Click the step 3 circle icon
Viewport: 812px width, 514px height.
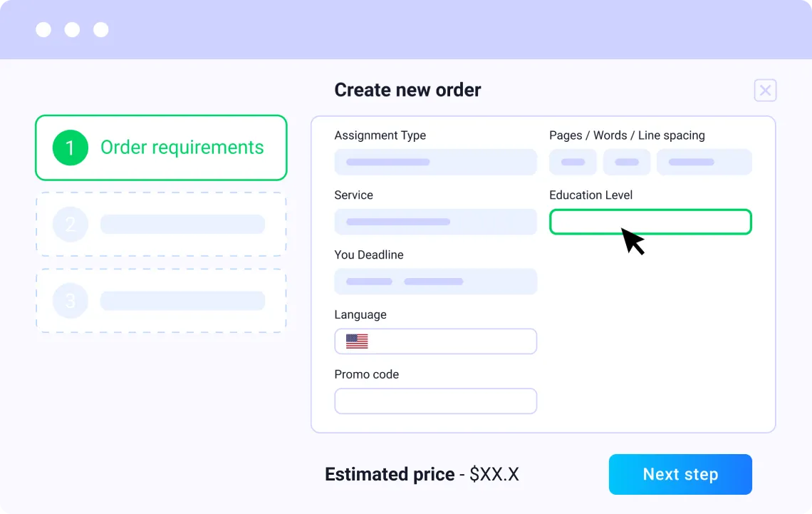[x=70, y=301]
